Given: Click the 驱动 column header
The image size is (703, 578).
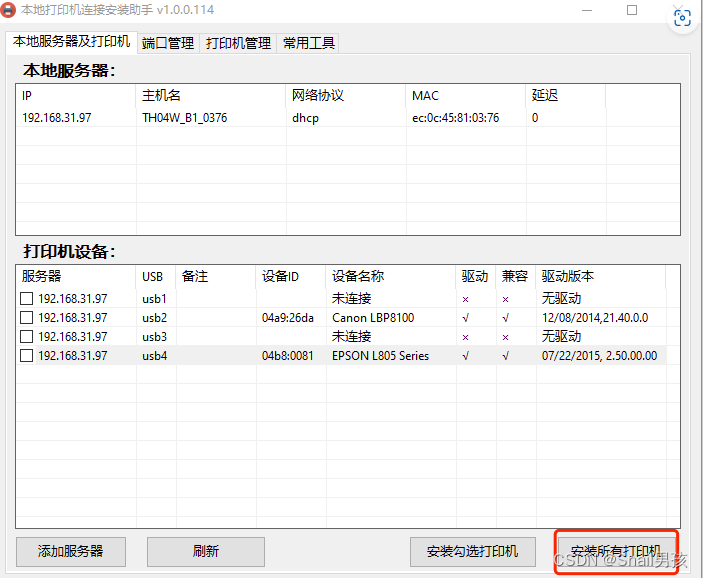Looking at the screenshot, I should (475, 276).
